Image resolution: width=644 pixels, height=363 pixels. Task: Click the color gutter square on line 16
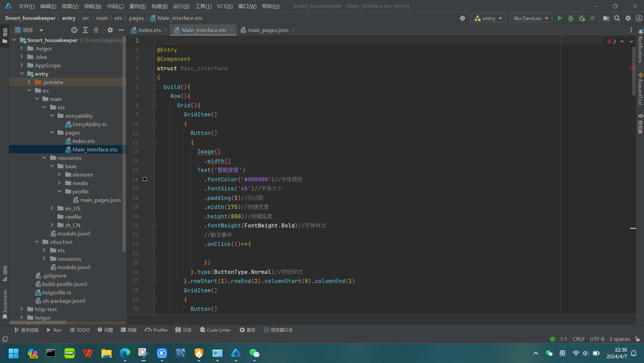(145, 179)
